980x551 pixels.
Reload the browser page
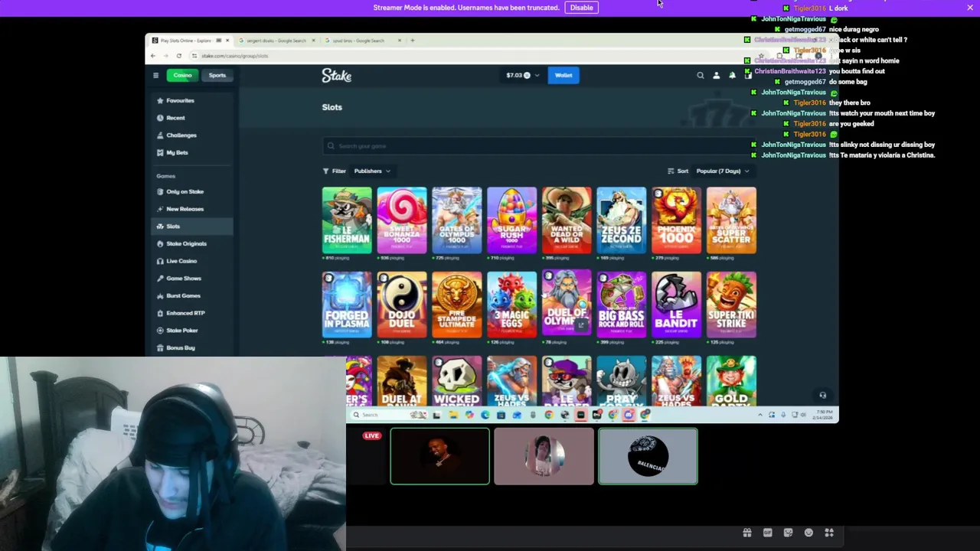[179, 55]
